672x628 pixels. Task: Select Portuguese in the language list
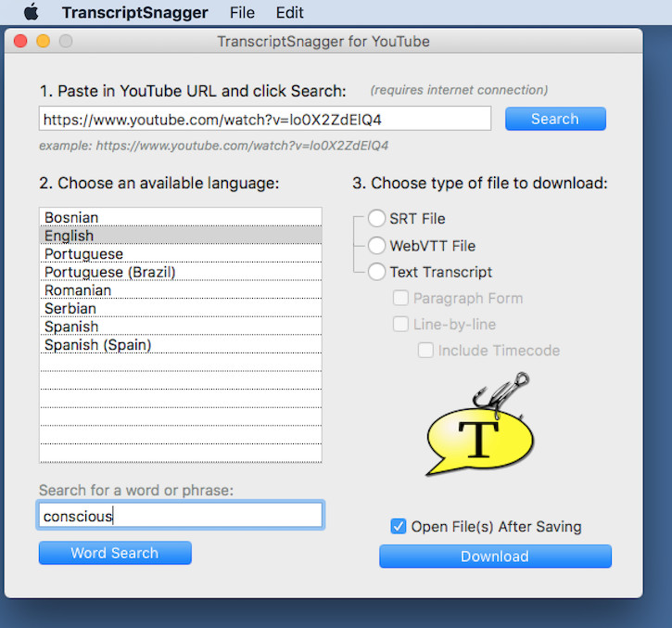(x=181, y=253)
